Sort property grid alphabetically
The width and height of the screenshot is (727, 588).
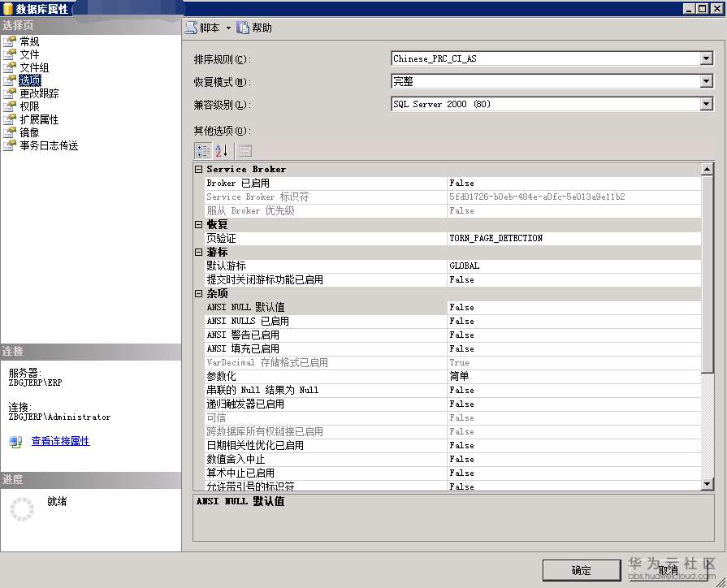pyautogui.click(x=221, y=151)
